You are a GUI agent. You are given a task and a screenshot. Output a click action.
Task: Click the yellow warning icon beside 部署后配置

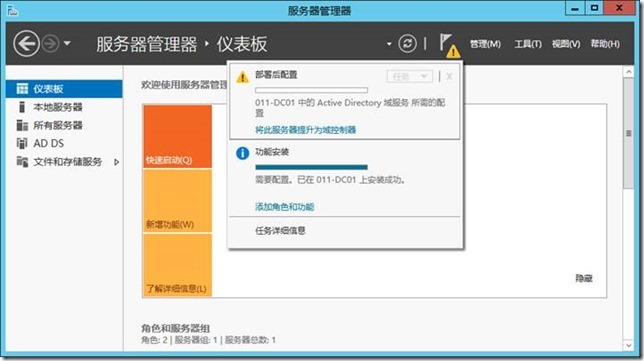click(242, 77)
